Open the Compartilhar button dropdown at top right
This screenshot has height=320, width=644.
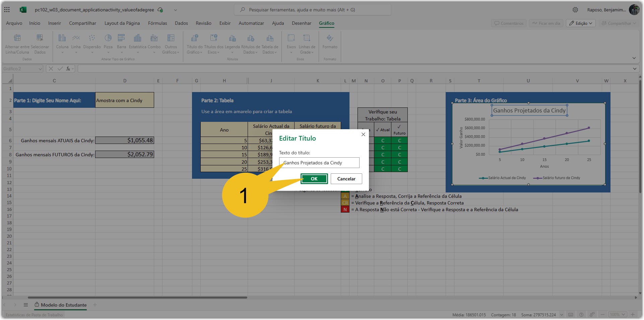click(x=619, y=23)
